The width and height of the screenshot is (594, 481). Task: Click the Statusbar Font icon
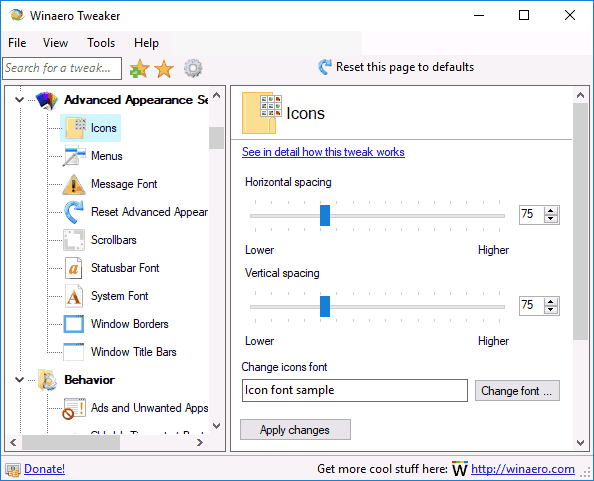coord(73,268)
